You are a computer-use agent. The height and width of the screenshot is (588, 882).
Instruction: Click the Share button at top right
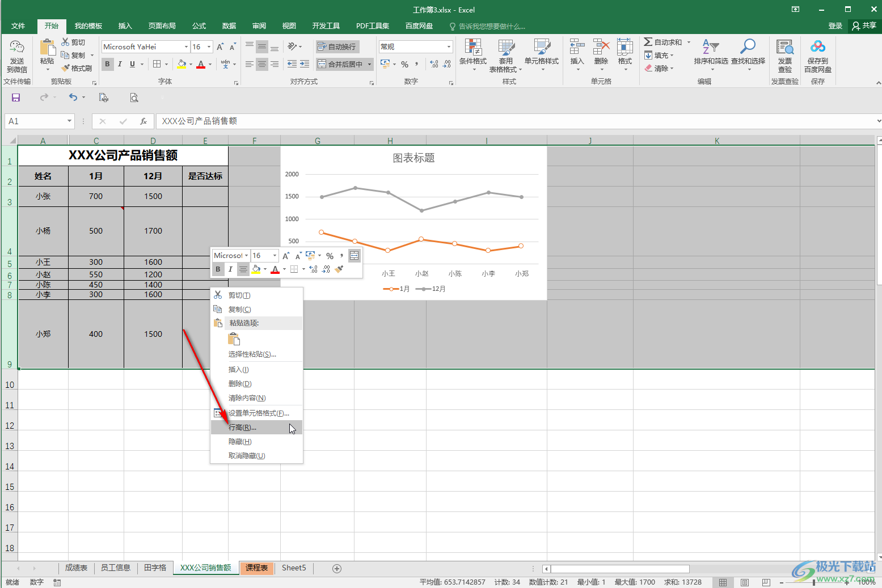point(864,26)
